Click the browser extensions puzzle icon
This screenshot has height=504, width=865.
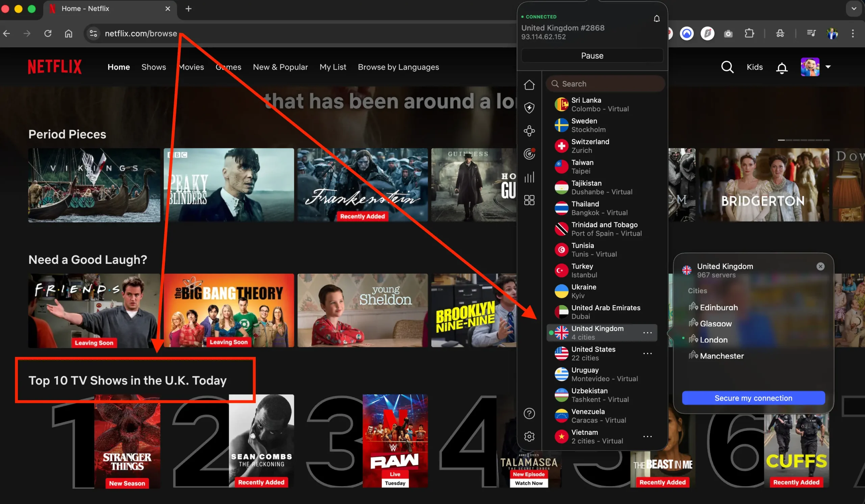tap(749, 33)
